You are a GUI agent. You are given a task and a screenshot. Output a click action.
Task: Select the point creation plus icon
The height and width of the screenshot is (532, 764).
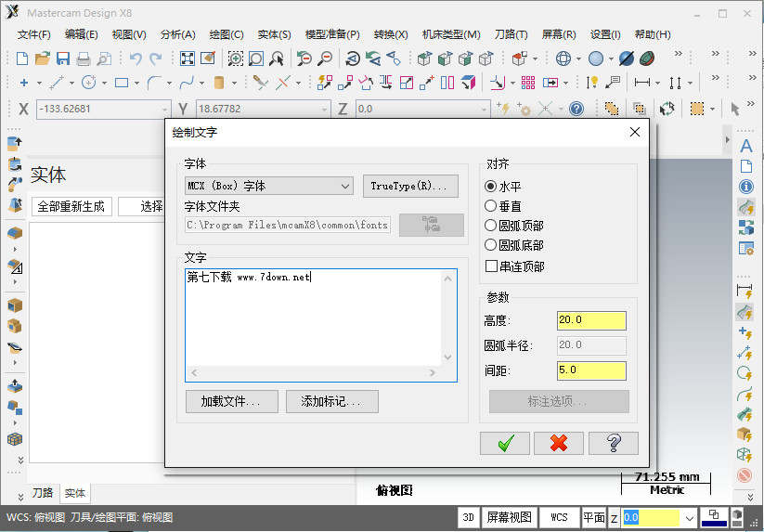pyautogui.click(x=24, y=83)
